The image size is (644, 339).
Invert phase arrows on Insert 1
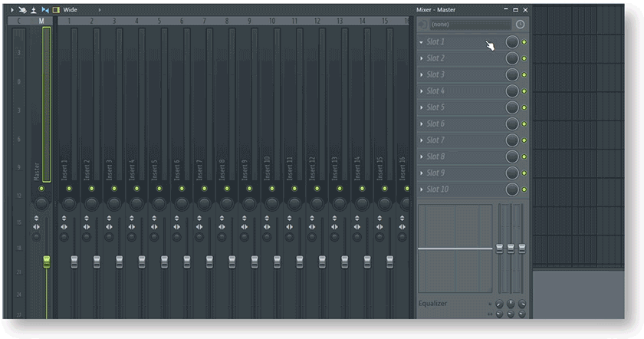pyautogui.click(x=64, y=218)
